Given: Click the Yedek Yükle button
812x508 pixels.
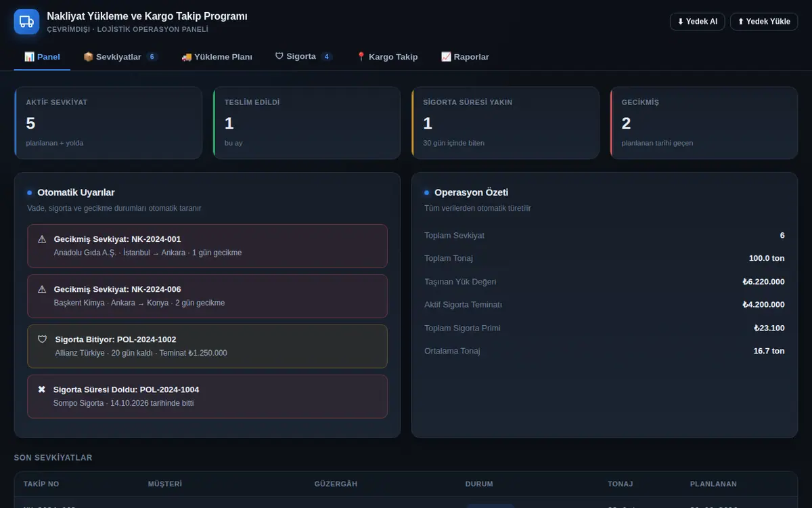Looking at the screenshot, I should (764, 22).
